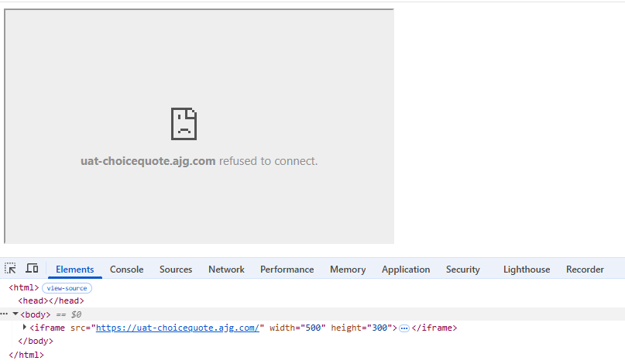Activate the inspect element picker icon
The image size is (625, 364).
click(10, 268)
